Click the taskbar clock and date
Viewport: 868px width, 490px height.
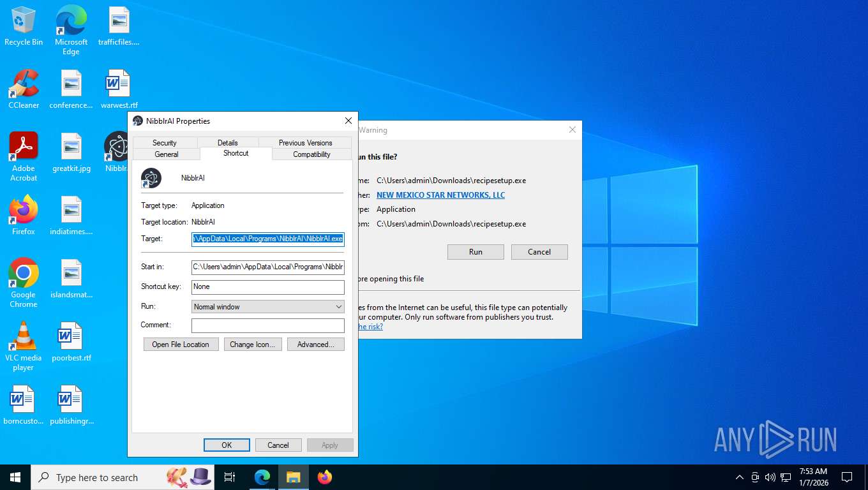(x=813, y=477)
